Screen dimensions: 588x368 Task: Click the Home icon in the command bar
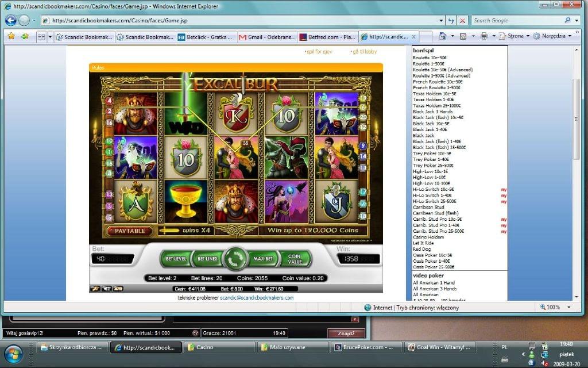pyautogui.click(x=443, y=36)
